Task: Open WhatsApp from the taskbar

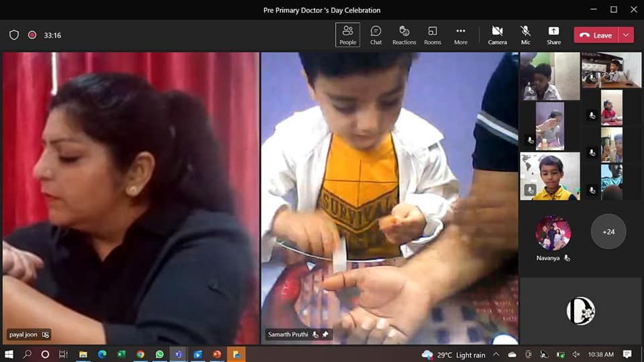Action: 160,354
